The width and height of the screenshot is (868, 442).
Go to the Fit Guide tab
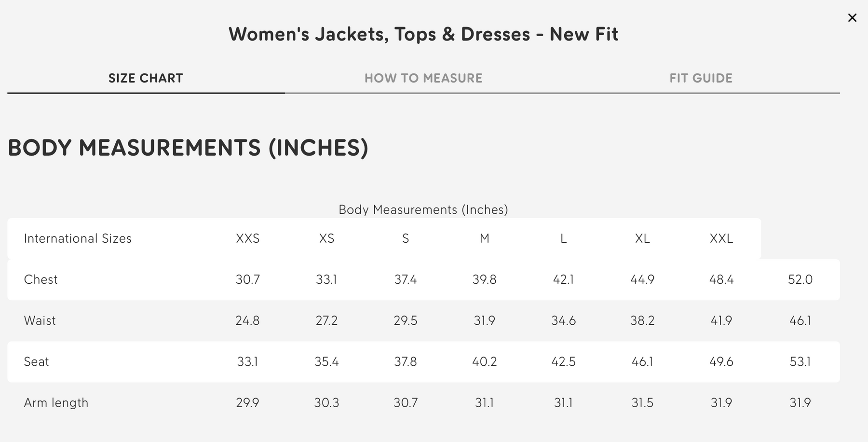(701, 78)
